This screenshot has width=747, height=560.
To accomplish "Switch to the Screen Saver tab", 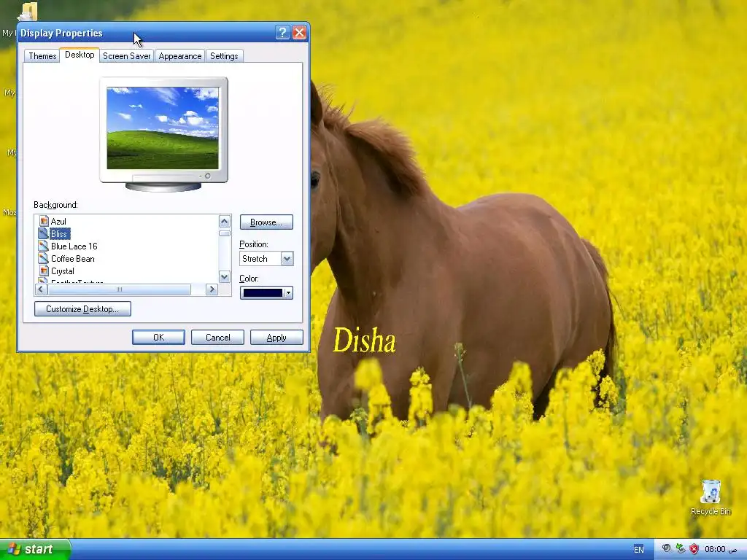I will click(x=126, y=55).
